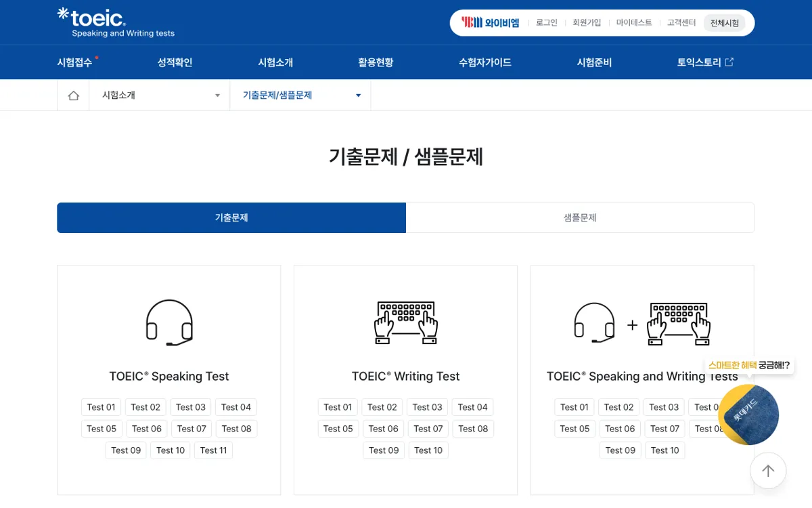812x508 pixels.
Task: Open the 시험준비 menu
Action: click(594, 62)
